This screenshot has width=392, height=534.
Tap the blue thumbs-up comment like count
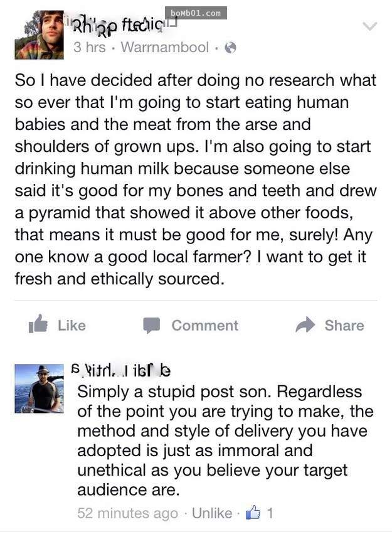[259, 513]
